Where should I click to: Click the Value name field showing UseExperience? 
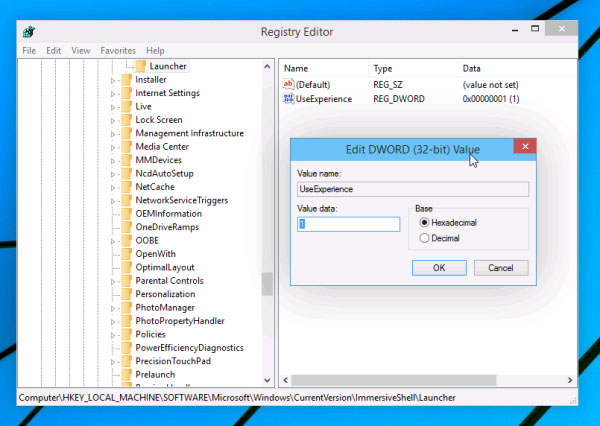click(x=413, y=189)
